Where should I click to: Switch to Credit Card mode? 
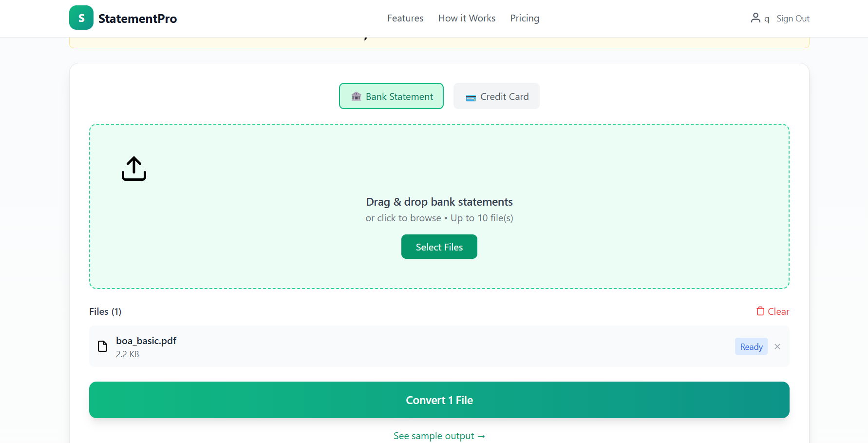[x=496, y=96]
